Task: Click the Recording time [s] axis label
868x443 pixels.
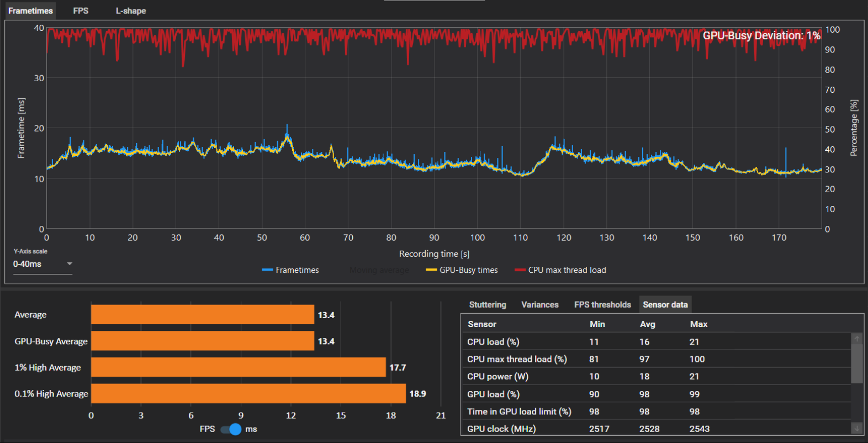Action: [x=435, y=254]
